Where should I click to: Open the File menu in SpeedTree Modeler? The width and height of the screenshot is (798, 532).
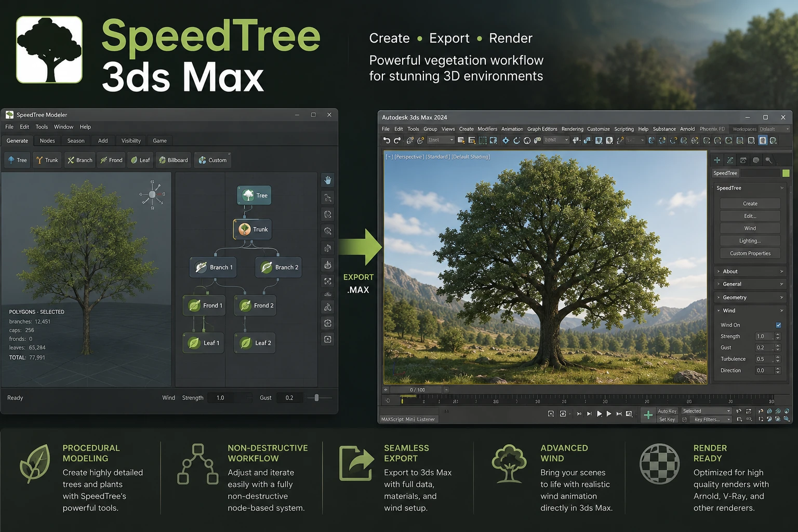(9, 127)
